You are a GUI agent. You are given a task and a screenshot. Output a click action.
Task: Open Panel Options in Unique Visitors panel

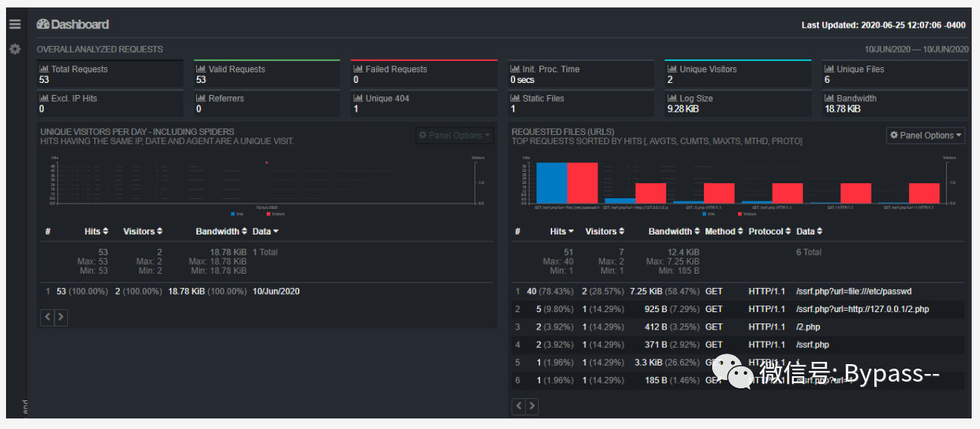point(454,136)
